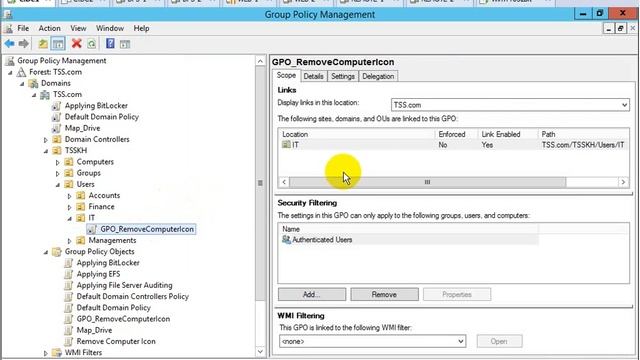The height and width of the screenshot is (360, 640).
Task: Click the TSS.com domain icon in tree
Action: click(x=45, y=95)
